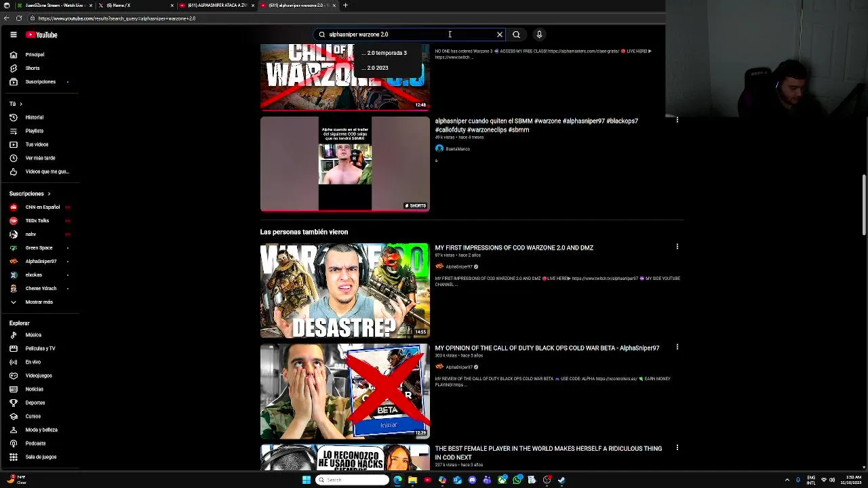Open Cursos under Explorar
Viewport: 868px width, 488px height.
click(x=40, y=416)
